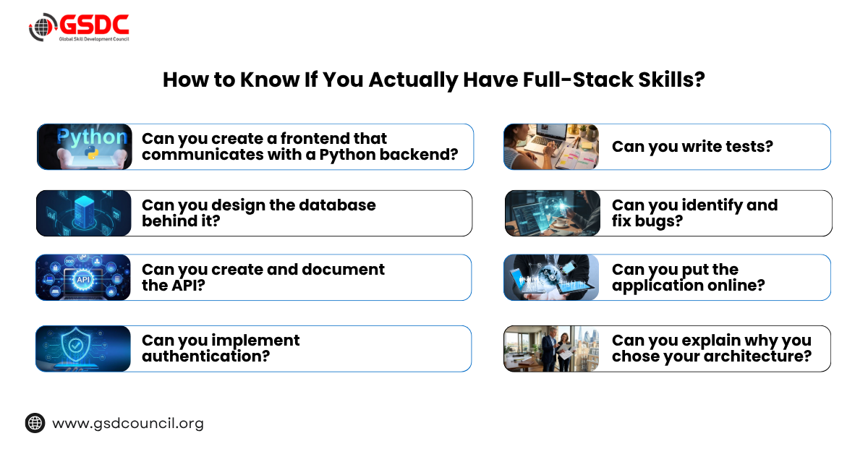Image resolution: width=868 pixels, height=470 pixels.
Task: Click the bug fixing screen thumbnail
Action: pyautogui.click(x=553, y=213)
